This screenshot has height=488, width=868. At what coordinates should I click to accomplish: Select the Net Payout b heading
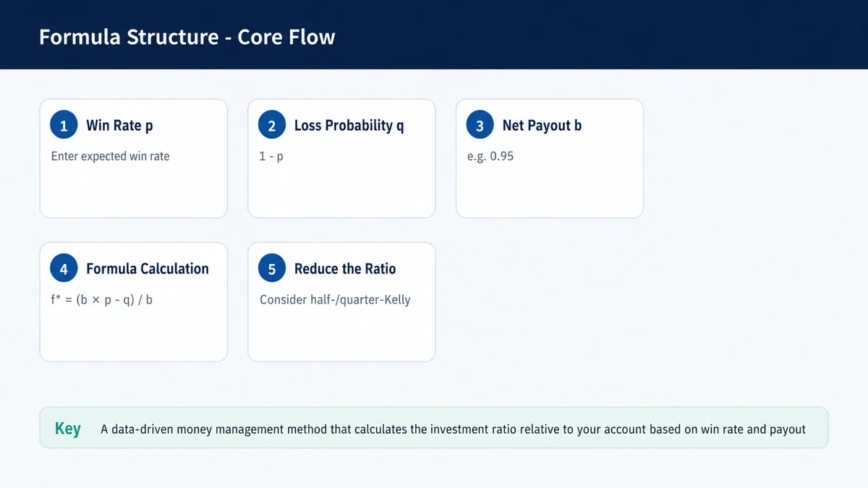point(542,126)
